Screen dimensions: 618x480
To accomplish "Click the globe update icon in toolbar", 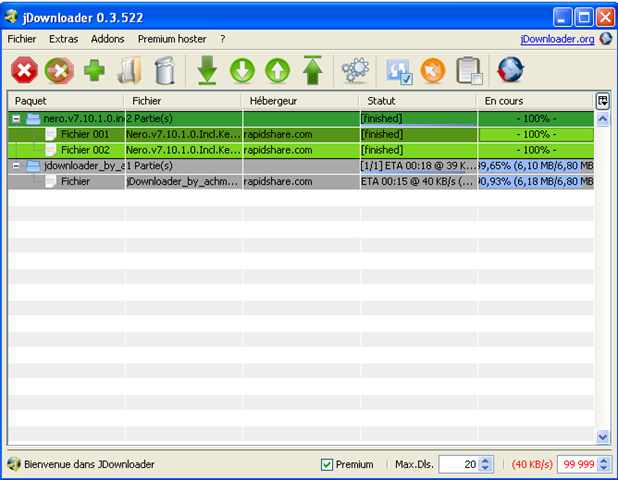I will click(x=510, y=70).
